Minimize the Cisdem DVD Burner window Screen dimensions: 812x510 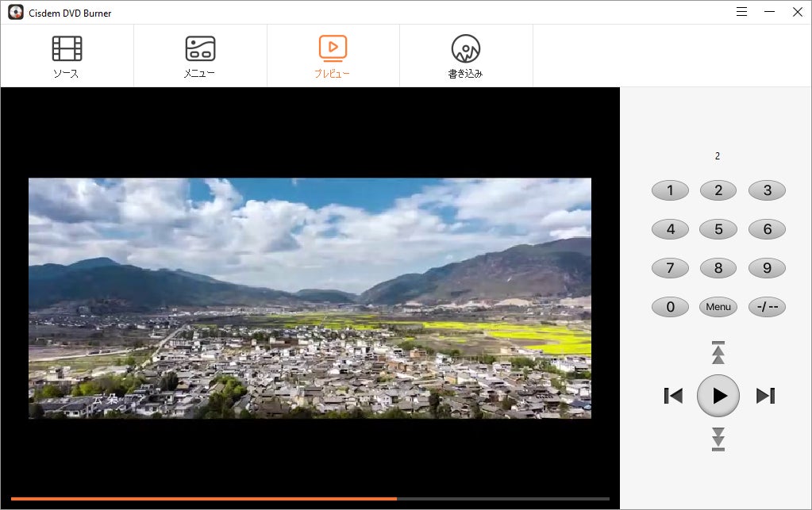(770, 12)
